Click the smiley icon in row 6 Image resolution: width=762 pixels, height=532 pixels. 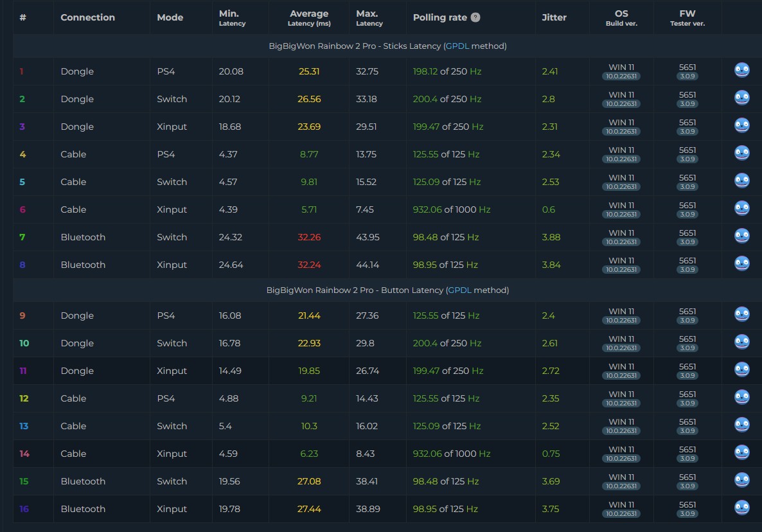coord(741,208)
